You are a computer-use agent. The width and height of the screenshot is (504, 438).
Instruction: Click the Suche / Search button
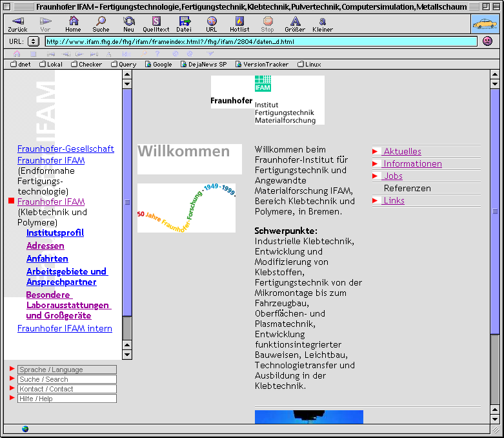pyautogui.click(x=67, y=379)
